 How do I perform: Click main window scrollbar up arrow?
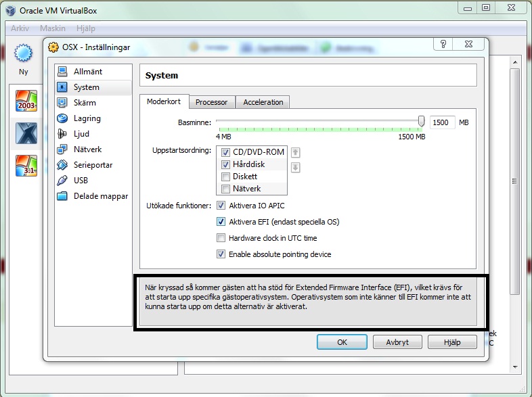pos(515,62)
